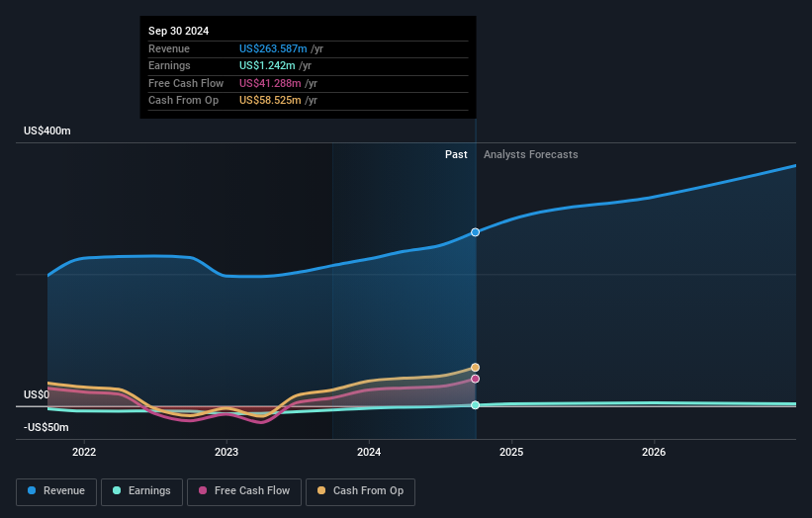812x518 pixels.
Task: Click the pink Free Cash Flow data point
Action: click(x=475, y=379)
